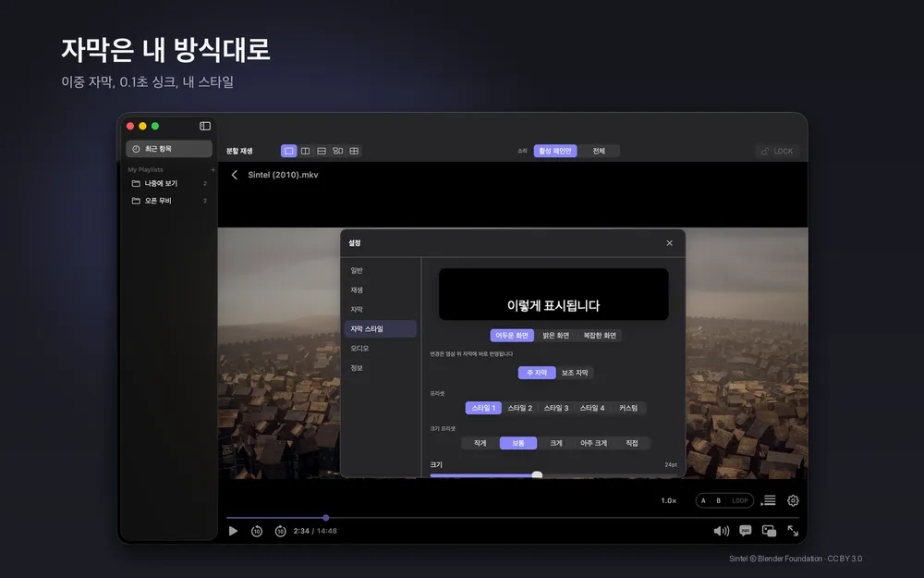The image size is (924, 578).
Task: Choose 어두운 화면 preview background
Action: coord(512,335)
